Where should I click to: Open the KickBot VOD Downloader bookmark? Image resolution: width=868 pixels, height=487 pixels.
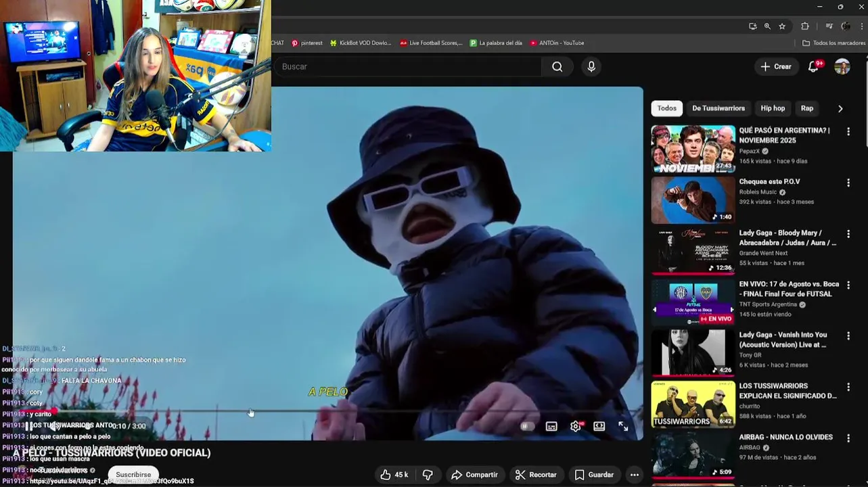(361, 43)
